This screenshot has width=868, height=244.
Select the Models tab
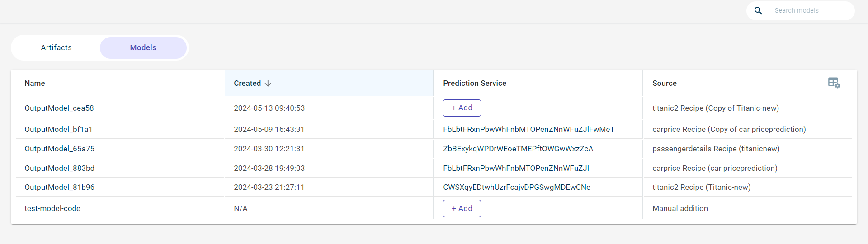[143, 47]
